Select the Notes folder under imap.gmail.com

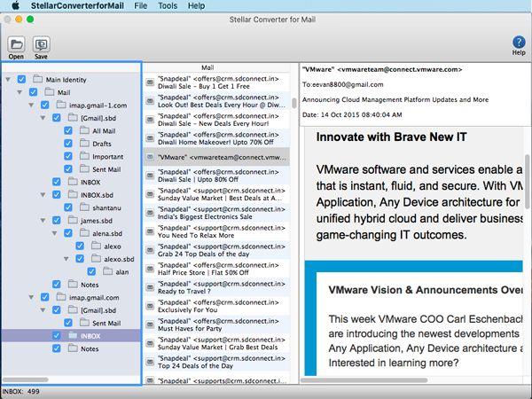tap(90, 348)
